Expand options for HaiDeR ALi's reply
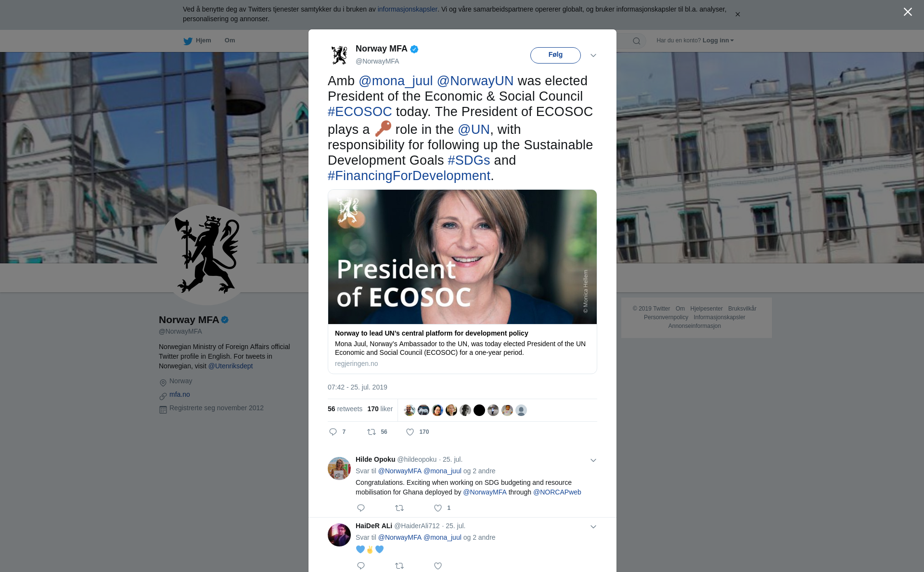Image resolution: width=924 pixels, height=572 pixels. (593, 527)
